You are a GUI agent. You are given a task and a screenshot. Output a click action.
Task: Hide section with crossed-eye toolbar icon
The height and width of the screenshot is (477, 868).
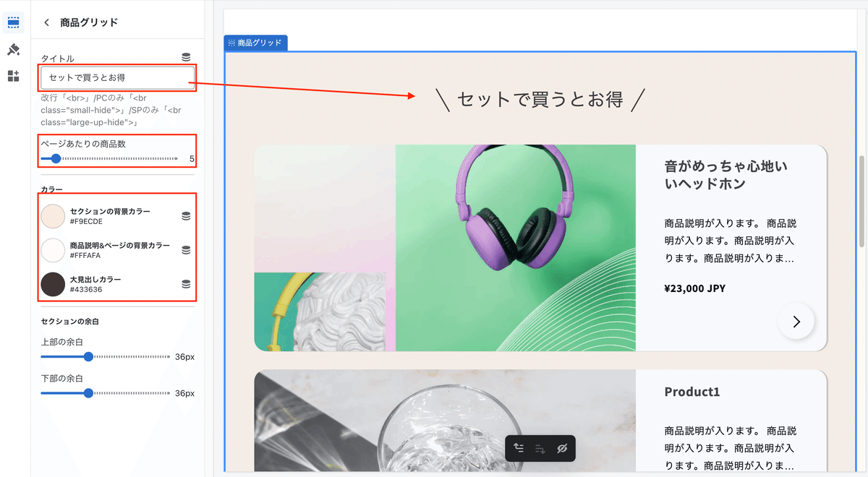point(562,448)
